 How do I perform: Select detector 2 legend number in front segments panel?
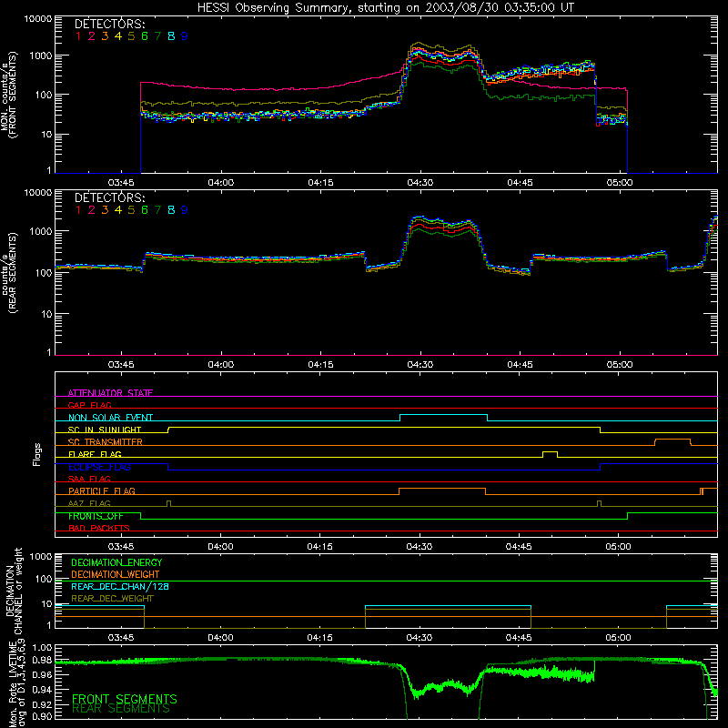92,35
